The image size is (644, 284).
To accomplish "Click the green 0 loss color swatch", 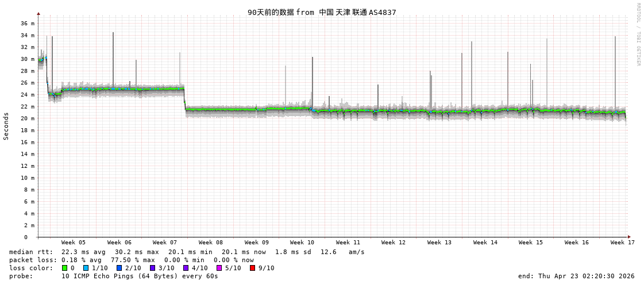I will (64, 268).
